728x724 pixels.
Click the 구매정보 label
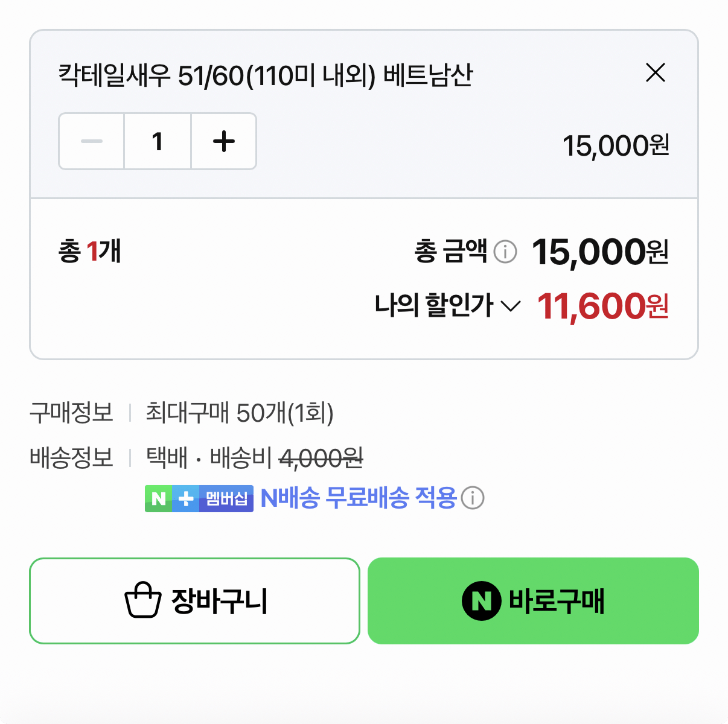click(x=71, y=413)
